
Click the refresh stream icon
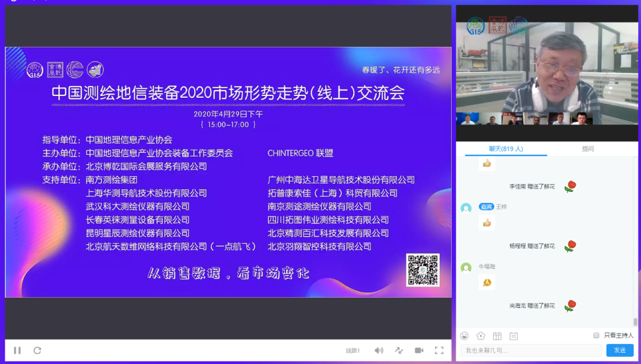coord(37,350)
